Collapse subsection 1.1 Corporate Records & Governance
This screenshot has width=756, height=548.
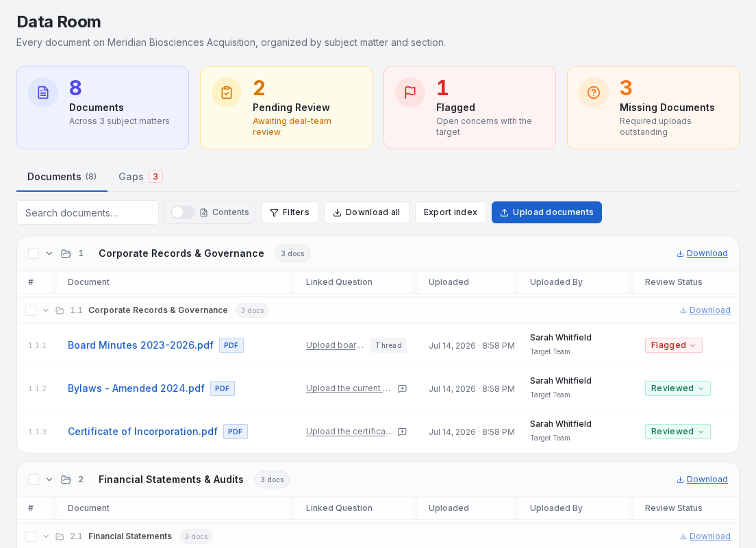pyautogui.click(x=46, y=310)
